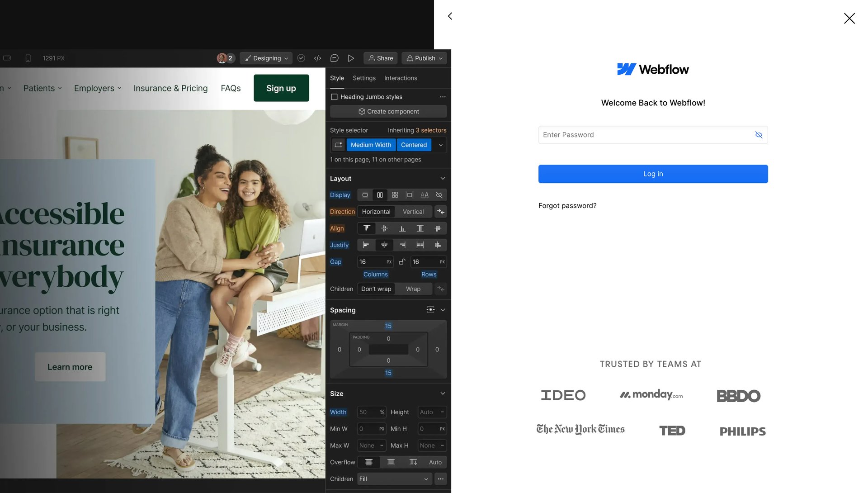Choose justify space-between

420,245
